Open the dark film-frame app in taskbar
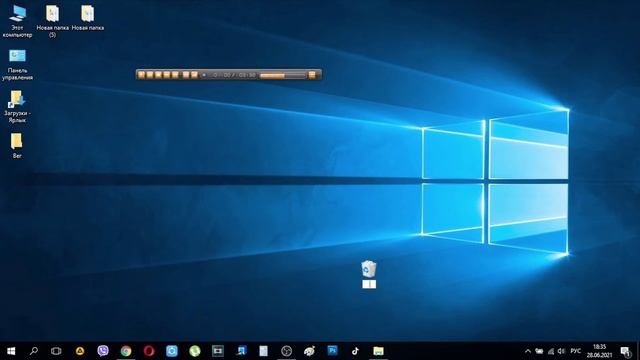Image resolution: width=640 pixels, height=360 pixels. 218,351
